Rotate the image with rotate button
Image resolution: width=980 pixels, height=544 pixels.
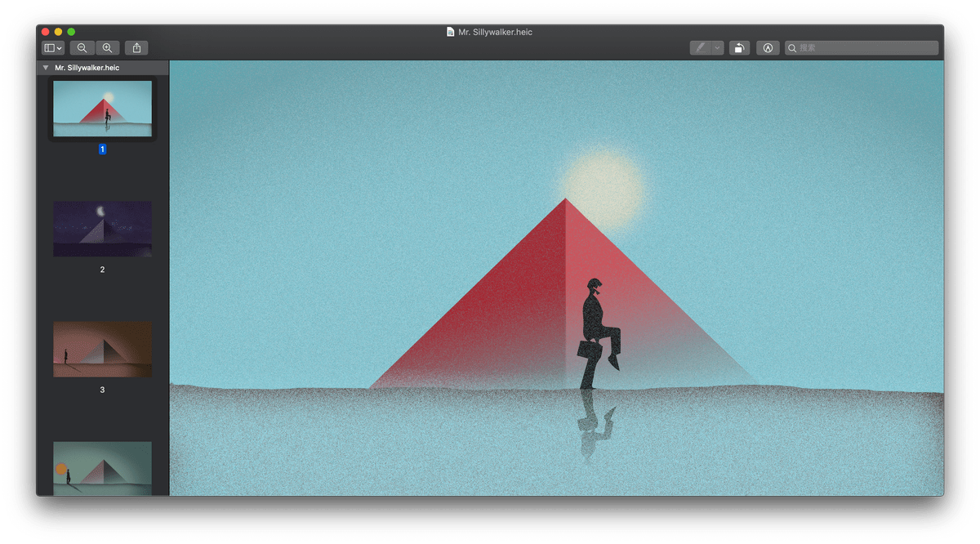pos(739,48)
